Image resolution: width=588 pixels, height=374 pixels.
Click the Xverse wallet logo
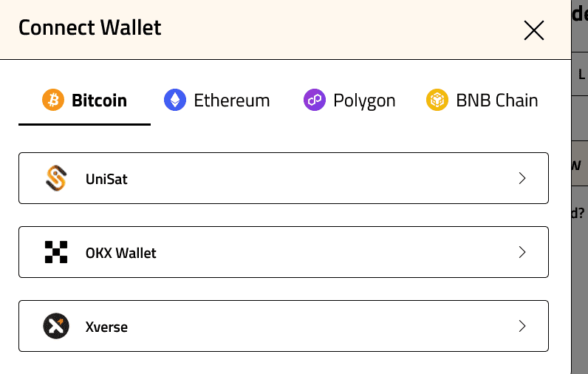[x=56, y=326]
